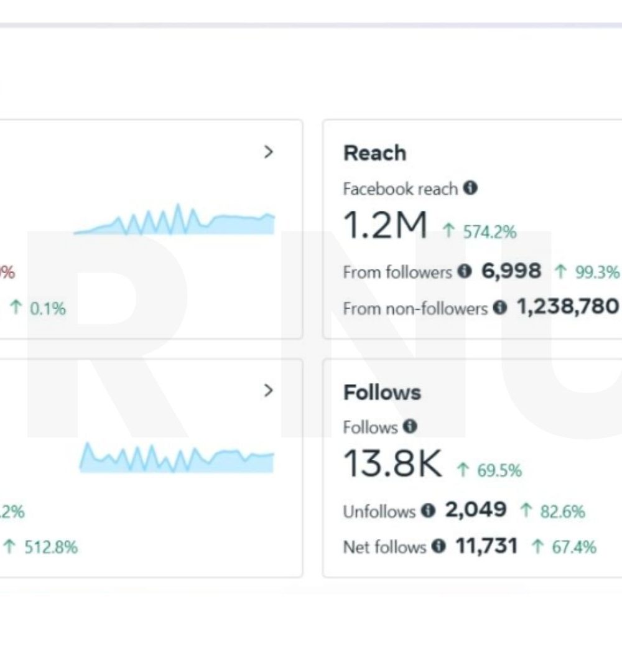Click the Reach card heading
The image size is (622, 672).
(375, 153)
